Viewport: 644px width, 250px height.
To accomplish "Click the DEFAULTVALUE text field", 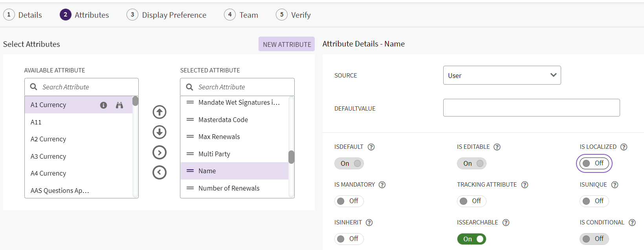I will pos(531,108).
